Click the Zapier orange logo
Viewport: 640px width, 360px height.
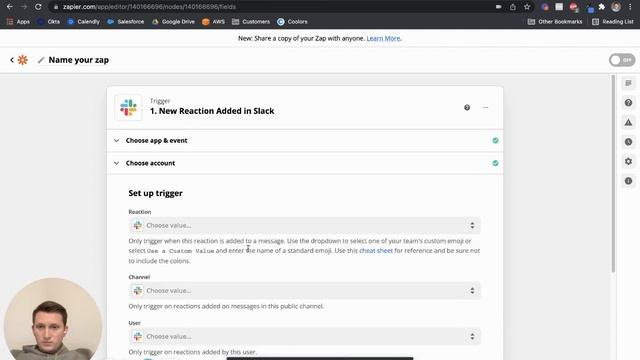pyautogui.click(x=22, y=60)
